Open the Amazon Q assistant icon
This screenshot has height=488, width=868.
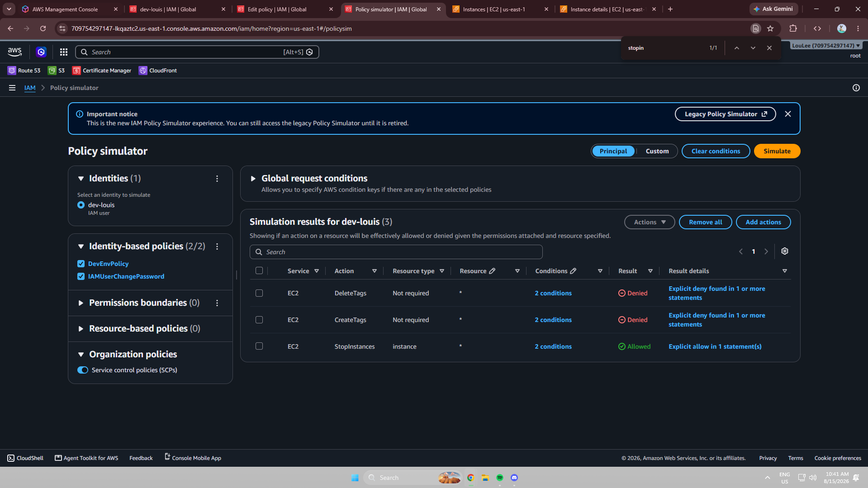pos(42,52)
